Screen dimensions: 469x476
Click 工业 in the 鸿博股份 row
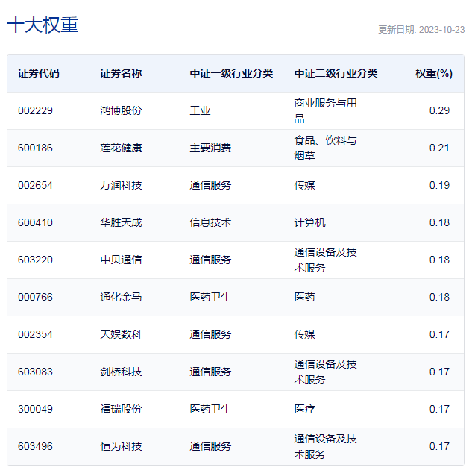[x=201, y=110]
